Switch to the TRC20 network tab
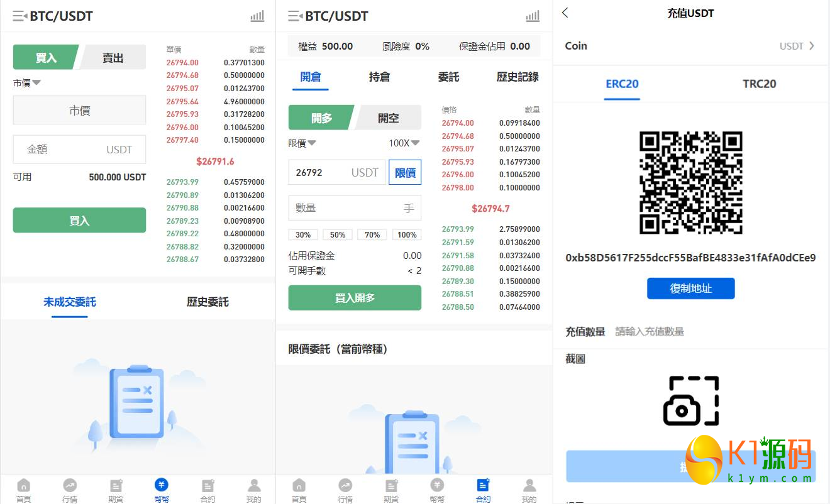This screenshot has height=504, width=830. (x=759, y=84)
